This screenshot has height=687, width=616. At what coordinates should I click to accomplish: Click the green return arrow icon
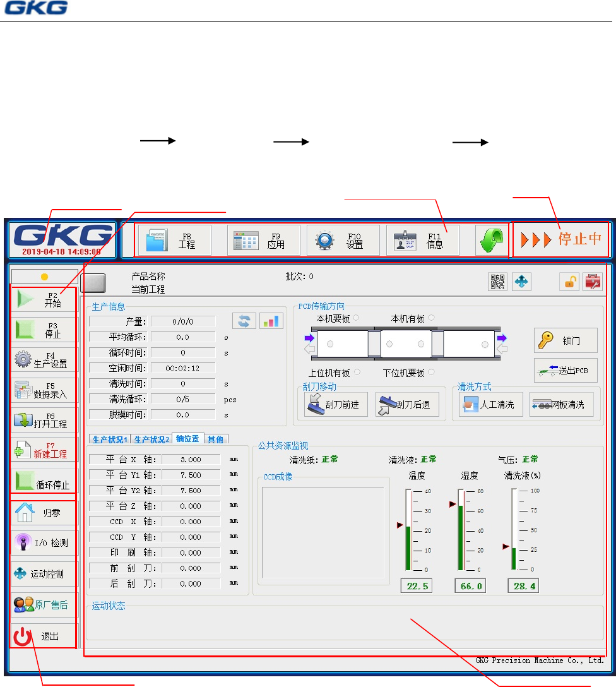pos(491,241)
